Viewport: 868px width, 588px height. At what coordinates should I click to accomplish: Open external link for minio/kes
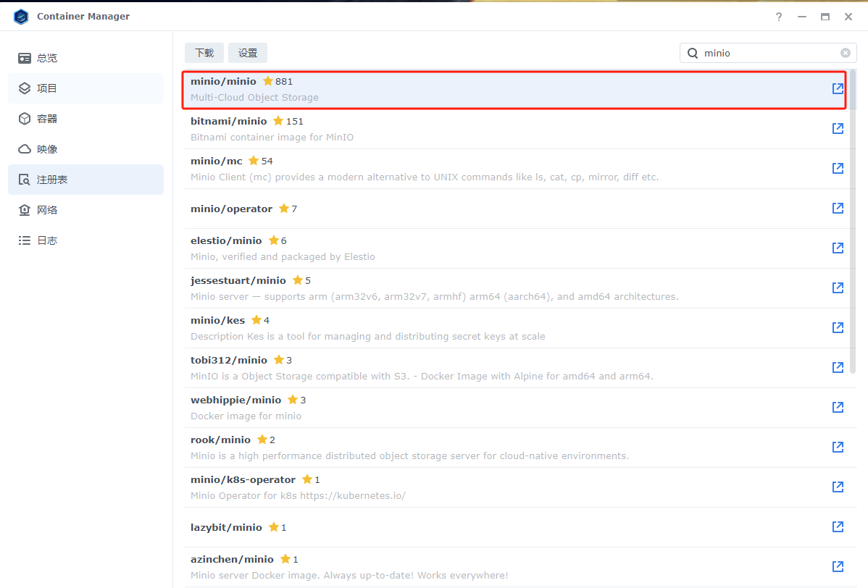(x=838, y=327)
